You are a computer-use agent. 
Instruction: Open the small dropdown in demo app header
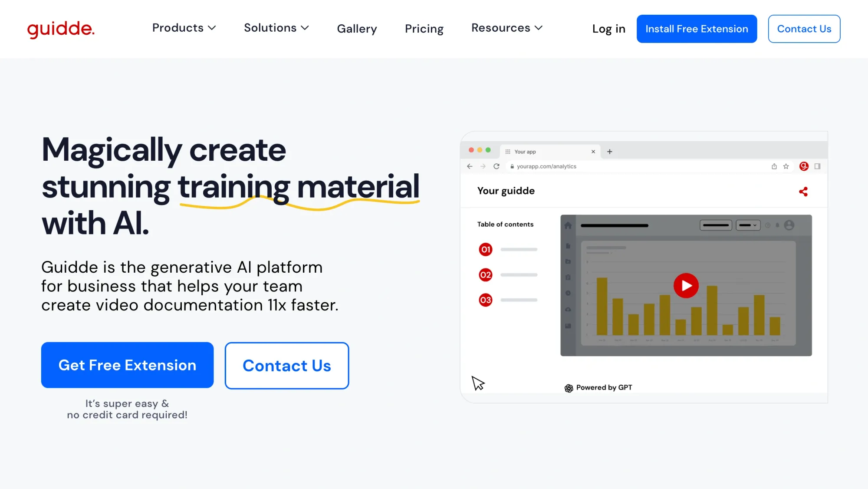pos(748,225)
